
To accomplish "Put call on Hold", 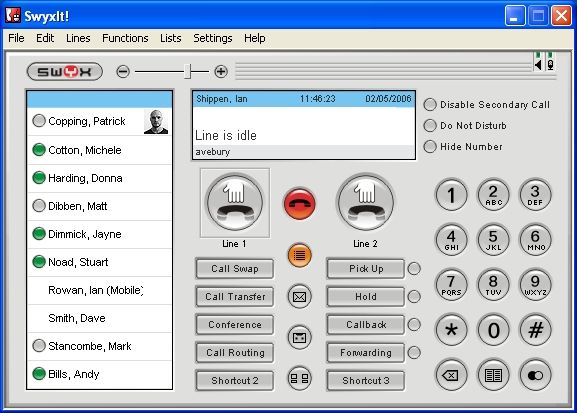I will coord(366,296).
